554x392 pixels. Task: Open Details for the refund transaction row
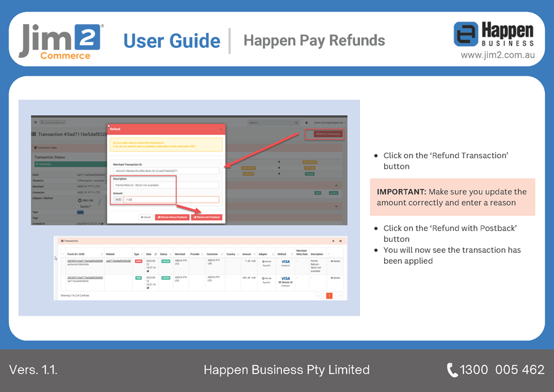pos(335,262)
